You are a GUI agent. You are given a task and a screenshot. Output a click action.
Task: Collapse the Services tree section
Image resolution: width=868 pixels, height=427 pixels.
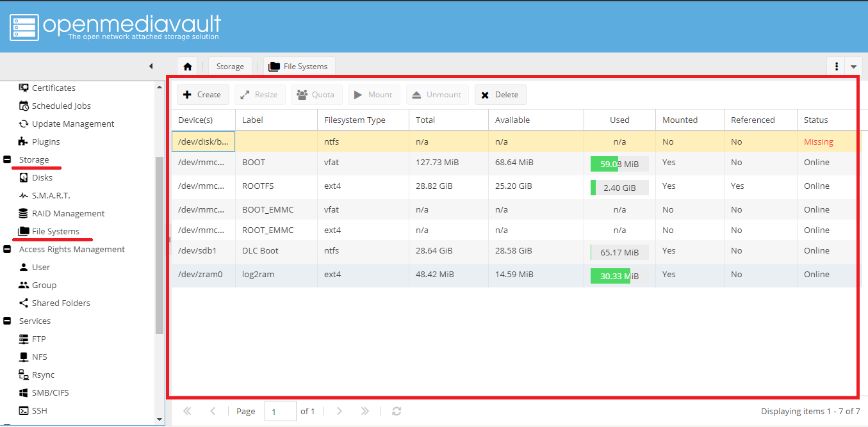point(7,321)
